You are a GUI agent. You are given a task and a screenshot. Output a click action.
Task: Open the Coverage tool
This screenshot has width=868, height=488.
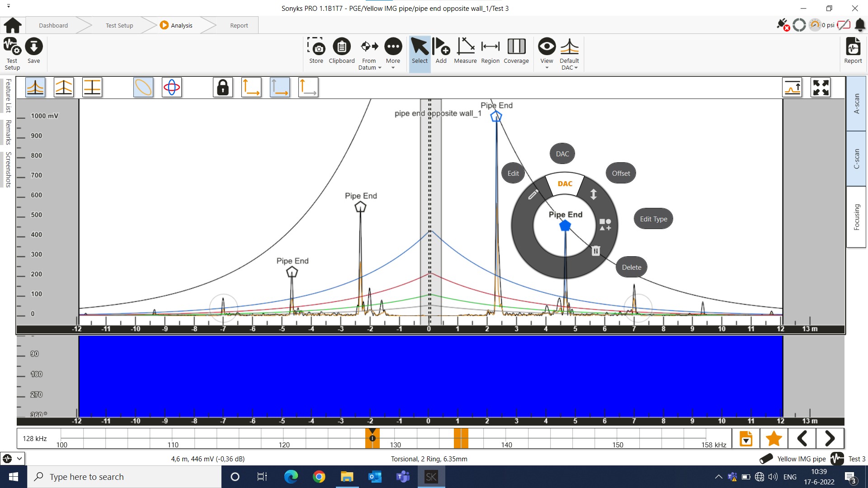click(516, 47)
